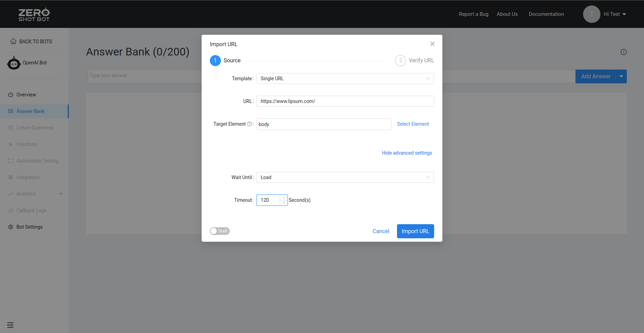Collapse the sidebar using bottom icon
This screenshot has width=644, height=333.
pos(10,325)
